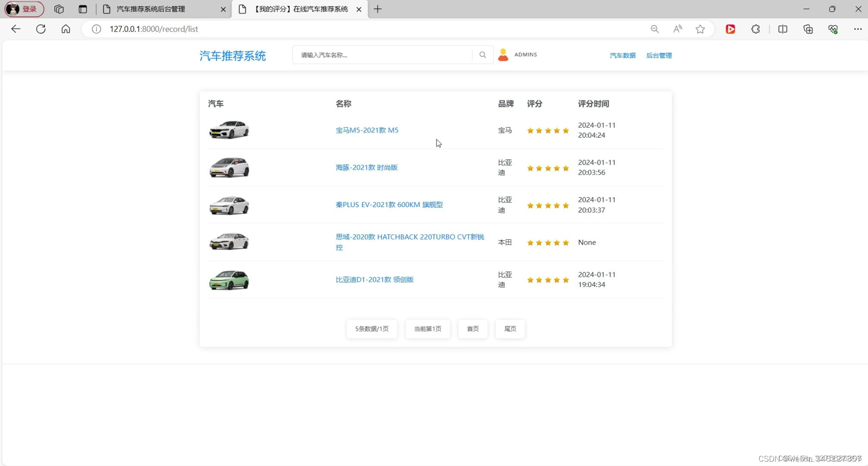Refresh the page with the reload icon

coord(41,29)
